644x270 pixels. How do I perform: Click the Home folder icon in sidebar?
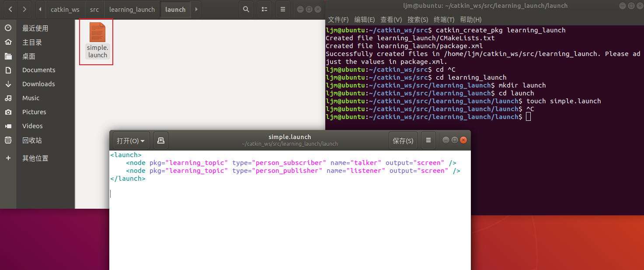(x=8, y=42)
